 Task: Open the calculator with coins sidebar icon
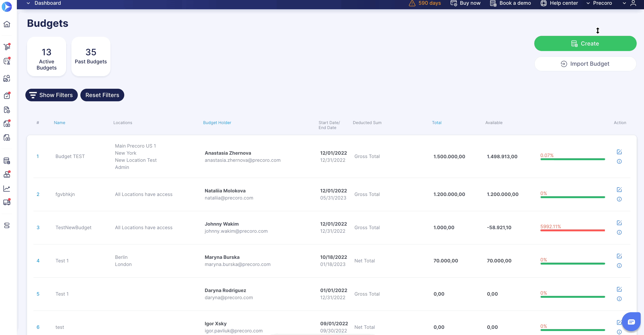coord(7,161)
